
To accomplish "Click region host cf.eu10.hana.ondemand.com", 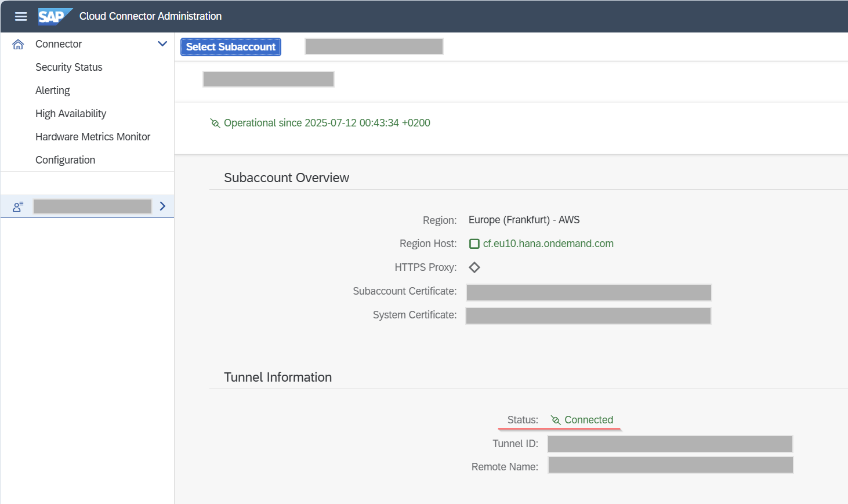I will click(x=548, y=244).
